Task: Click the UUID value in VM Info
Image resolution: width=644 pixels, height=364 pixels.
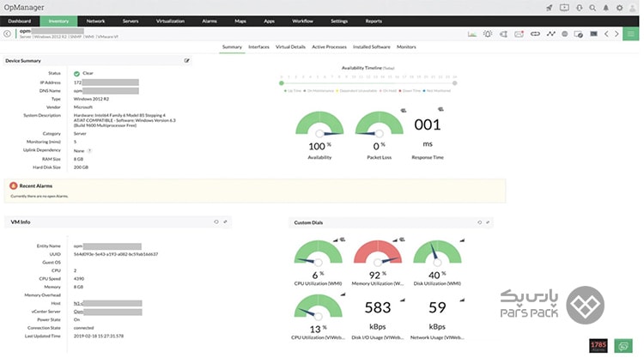Action: pos(116,254)
